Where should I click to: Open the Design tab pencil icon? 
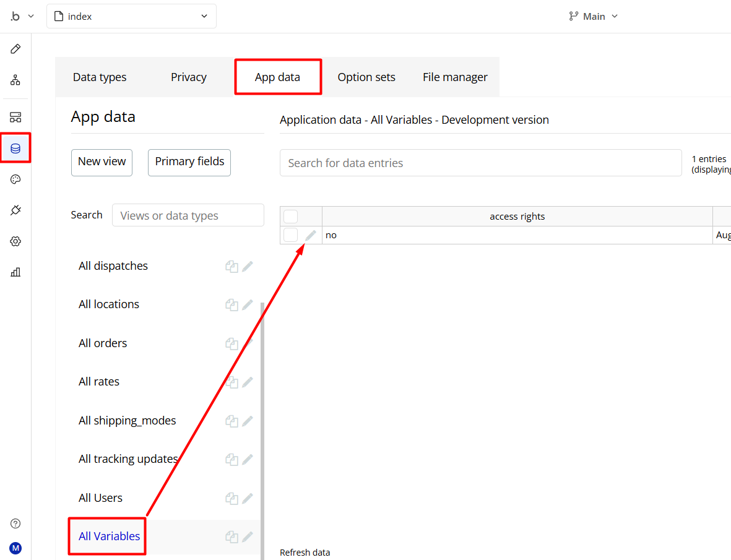click(x=15, y=49)
